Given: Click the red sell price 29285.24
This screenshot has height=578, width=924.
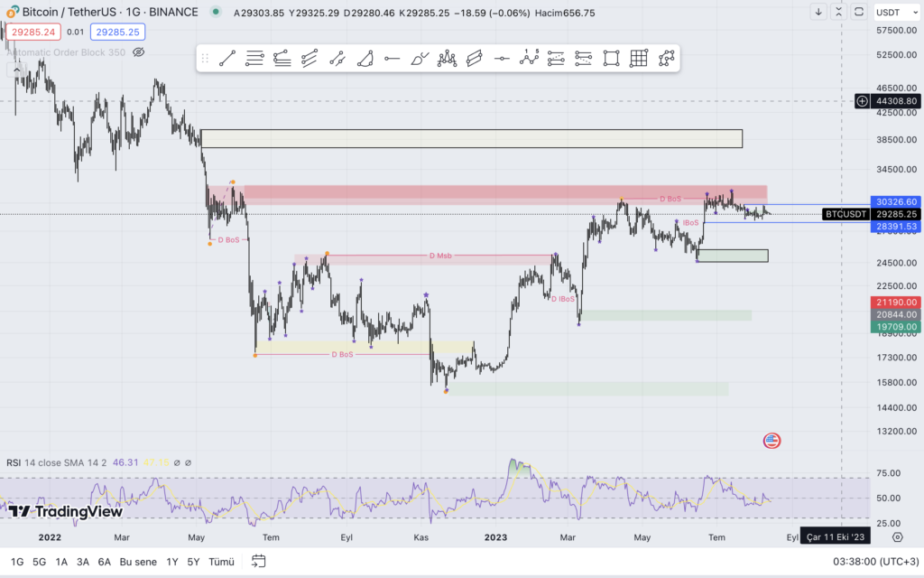Looking at the screenshot, I should [33, 32].
